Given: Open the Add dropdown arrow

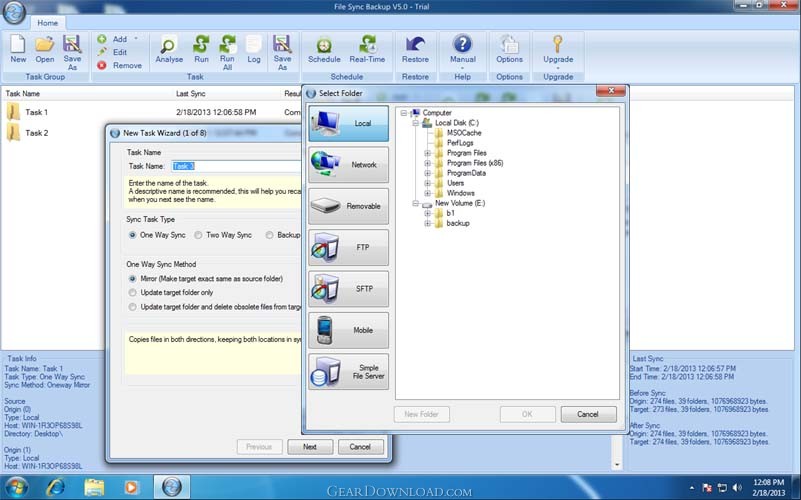Looking at the screenshot, I should coord(136,39).
